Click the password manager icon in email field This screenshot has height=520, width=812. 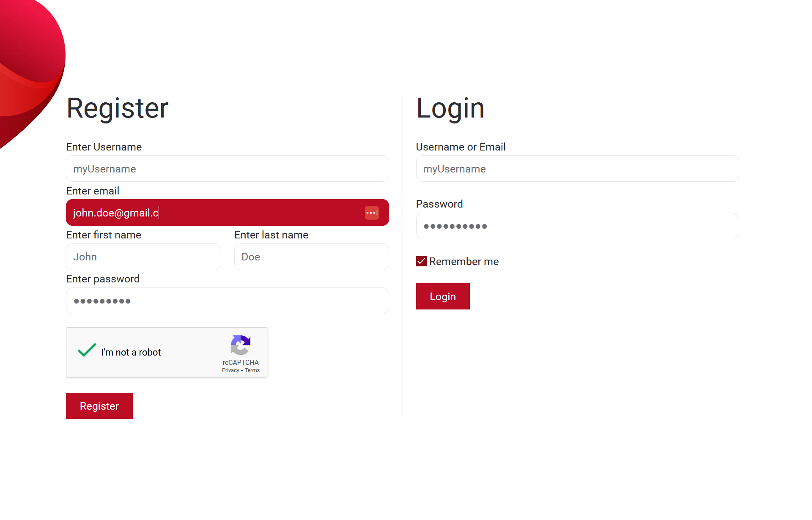[372, 213]
